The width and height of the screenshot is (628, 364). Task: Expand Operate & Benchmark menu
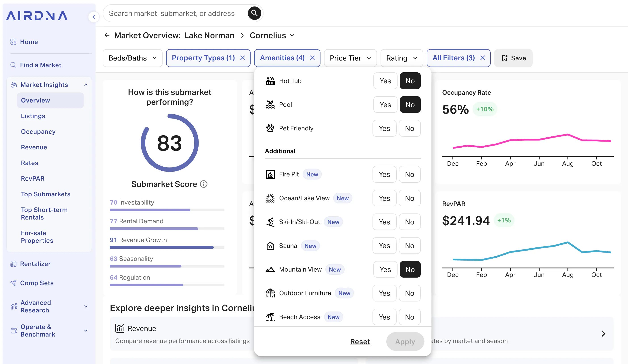point(86,331)
